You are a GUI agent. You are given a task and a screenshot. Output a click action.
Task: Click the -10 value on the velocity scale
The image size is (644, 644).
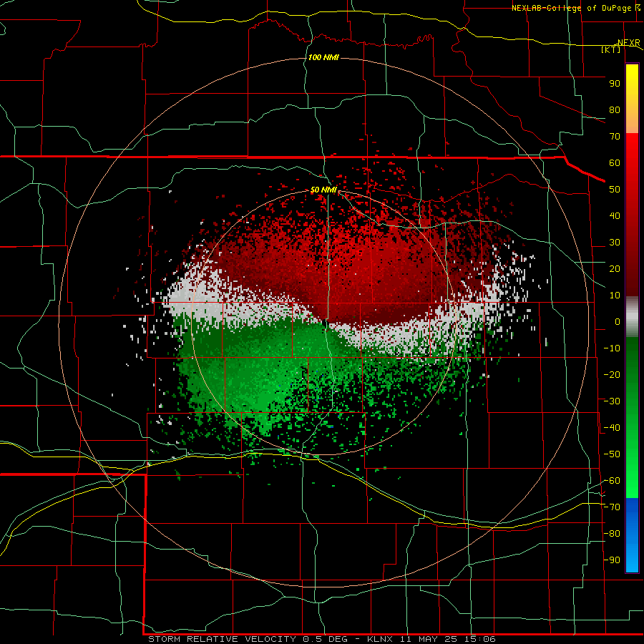612,348
